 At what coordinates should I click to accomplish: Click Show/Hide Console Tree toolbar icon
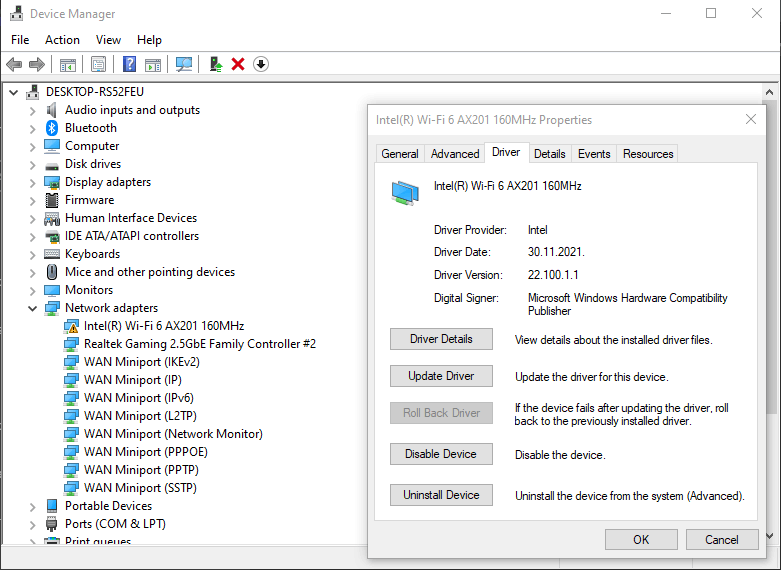(x=68, y=65)
